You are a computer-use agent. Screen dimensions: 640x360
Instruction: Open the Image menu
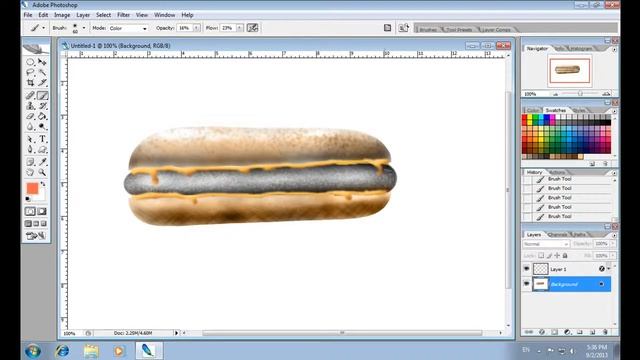click(x=62, y=15)
